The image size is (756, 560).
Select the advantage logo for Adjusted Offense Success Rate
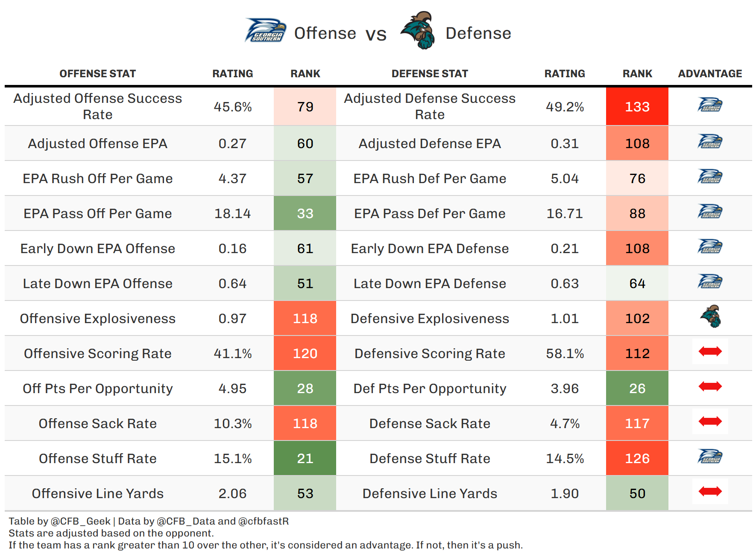(710, 105)
